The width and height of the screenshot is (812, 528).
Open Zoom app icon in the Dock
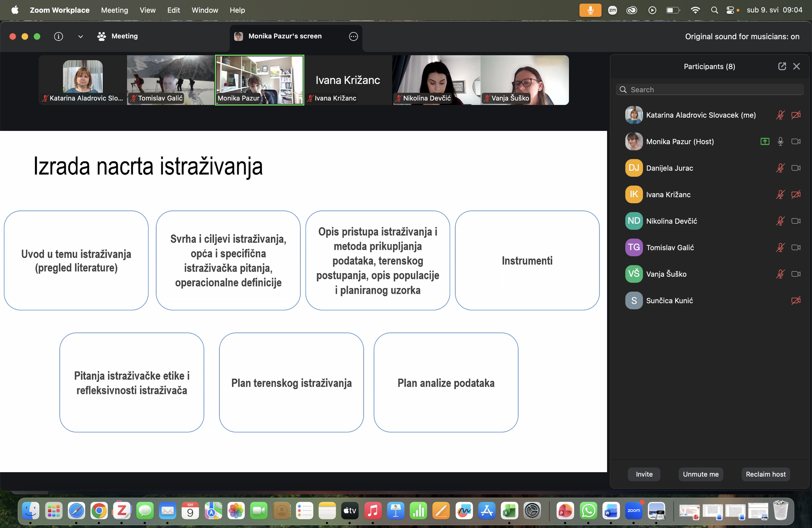click(634, 510)
